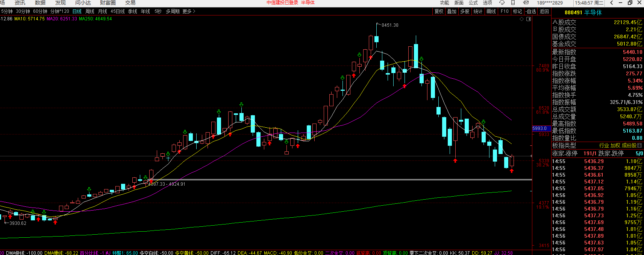
Task: Click the -自选 watchlist button
Action: coord(531,11)
